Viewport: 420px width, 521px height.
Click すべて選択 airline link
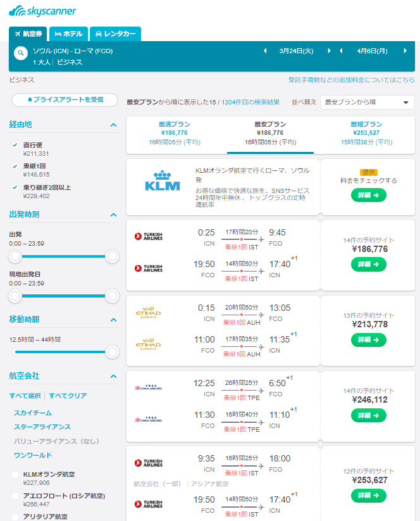tap(25, 396)
